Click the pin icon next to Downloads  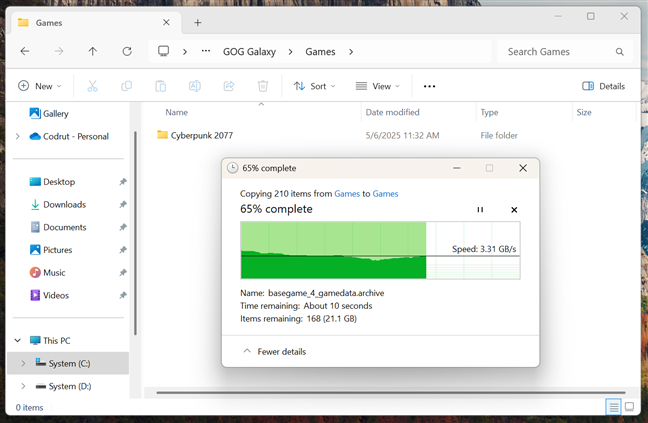click(x=123, y=204)
